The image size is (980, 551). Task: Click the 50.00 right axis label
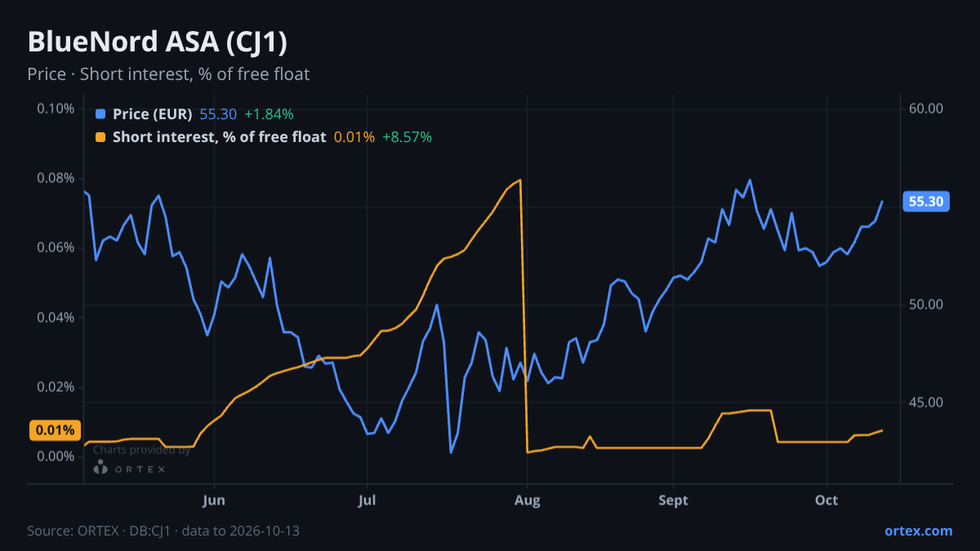click(x=926, y=304)
